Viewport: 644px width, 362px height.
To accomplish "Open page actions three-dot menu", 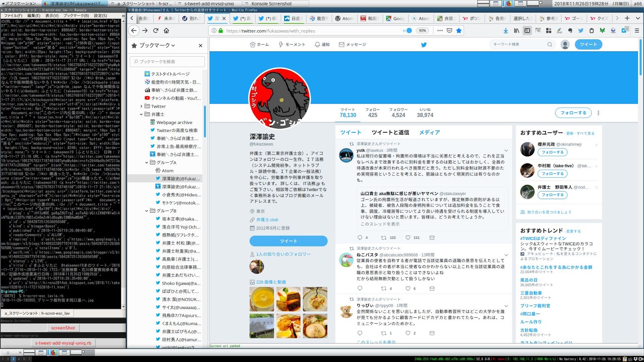I will pyautogui.click(x=440, y=31).
